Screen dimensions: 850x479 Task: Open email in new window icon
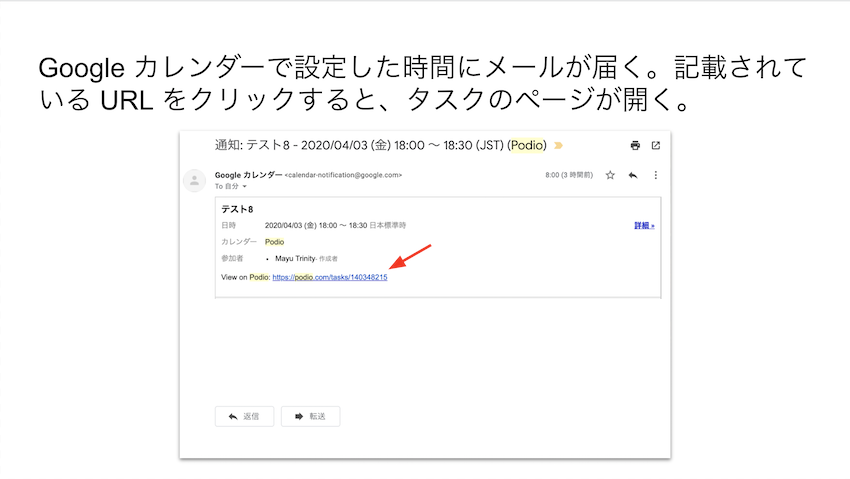tap(656, 145)
